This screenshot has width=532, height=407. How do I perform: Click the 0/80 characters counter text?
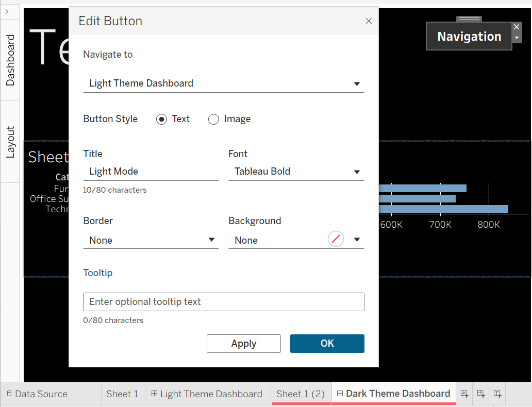coord(113,320)
